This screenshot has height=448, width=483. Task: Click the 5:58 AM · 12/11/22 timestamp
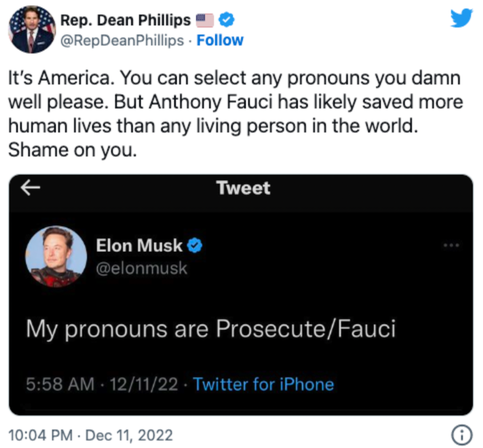[x=102, y=384]
